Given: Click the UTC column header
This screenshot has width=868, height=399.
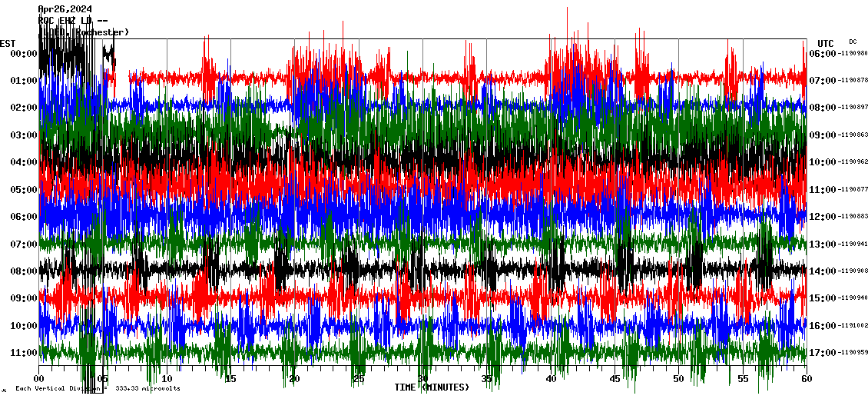Looking at the screenshot, I should pyautogui.click(x=826, y=43).
